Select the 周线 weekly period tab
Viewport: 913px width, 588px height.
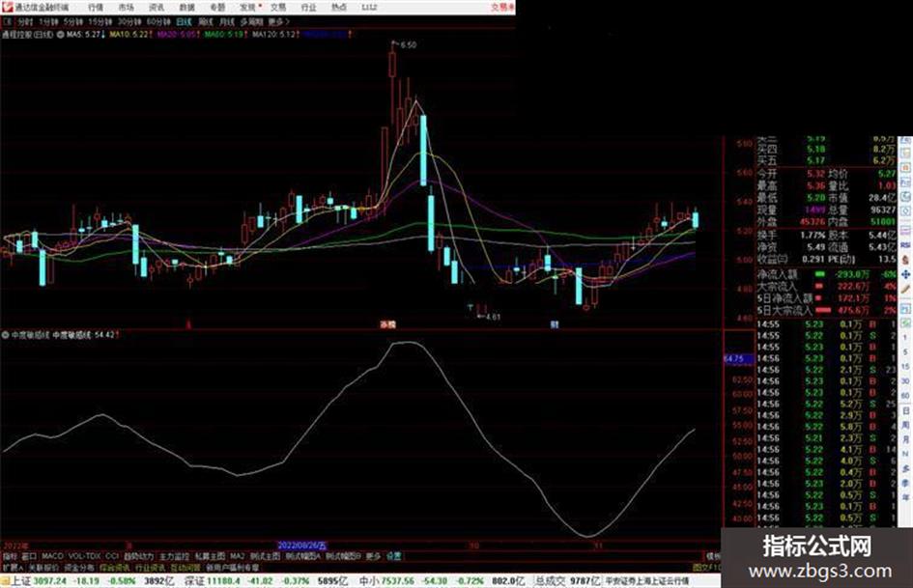206,22
